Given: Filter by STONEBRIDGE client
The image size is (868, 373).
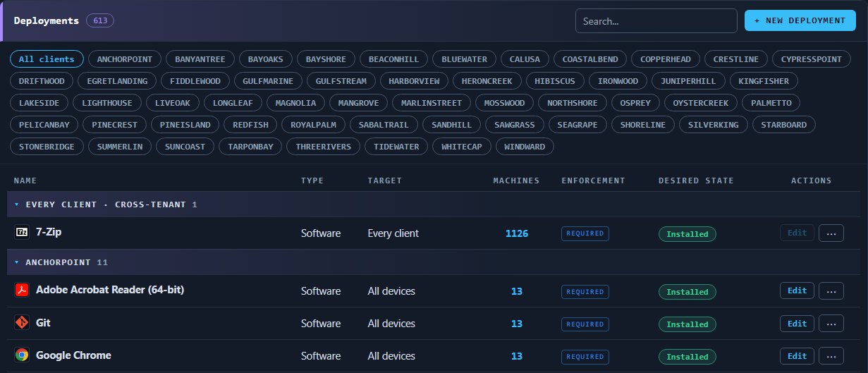Looking at the screenshot, I should click(x=47, y=147).
